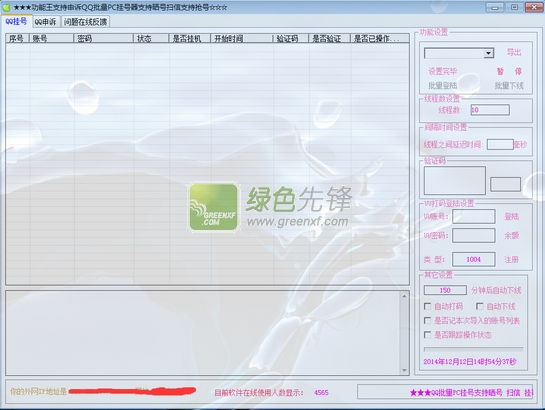Click the 批量下线 button
The width and height of the screenshot is (545, 410).
pos(509,85)
